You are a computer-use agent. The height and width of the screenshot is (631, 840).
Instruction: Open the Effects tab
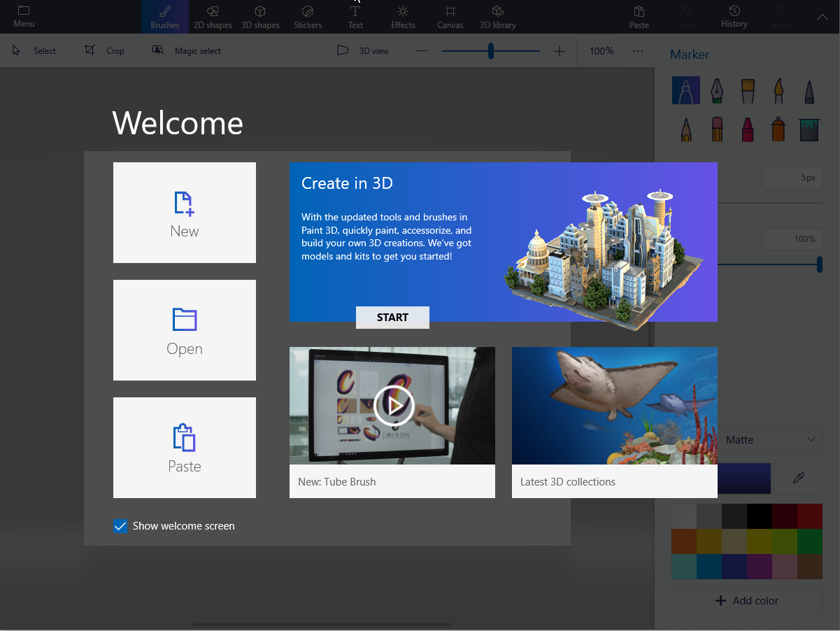click(x=403, y=17)
